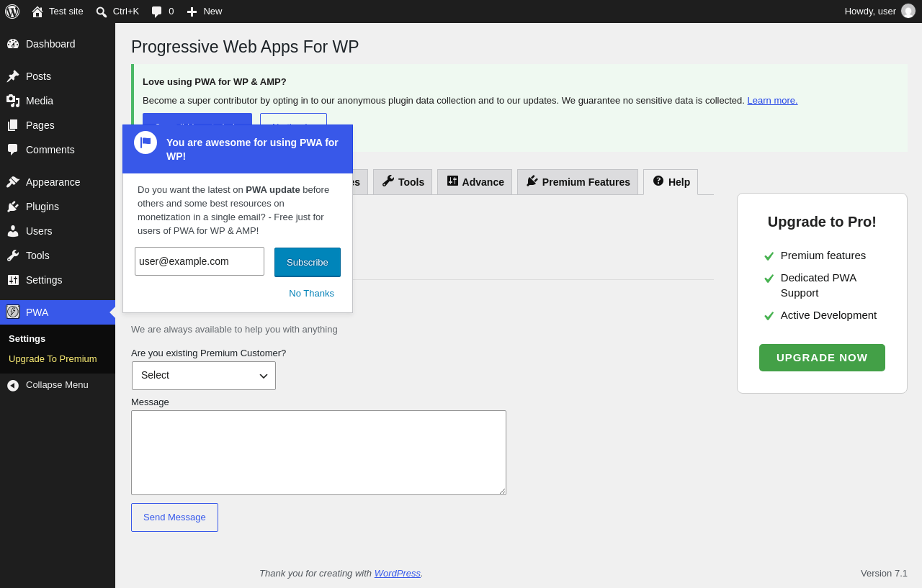Open Comments via the sidebar speech bubble
922x588 pixels.
[x=13, y=150]
